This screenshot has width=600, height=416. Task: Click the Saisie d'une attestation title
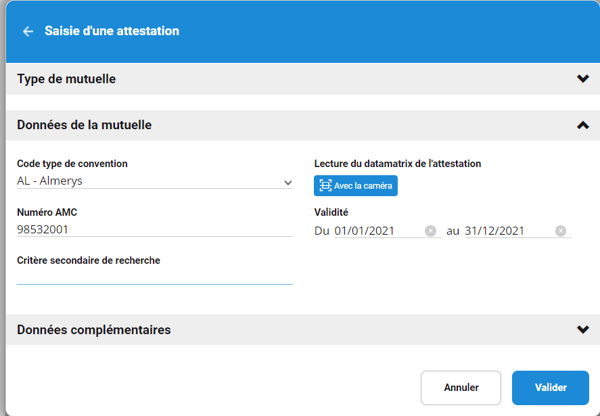pyautogui.click(x=112, y=31)
